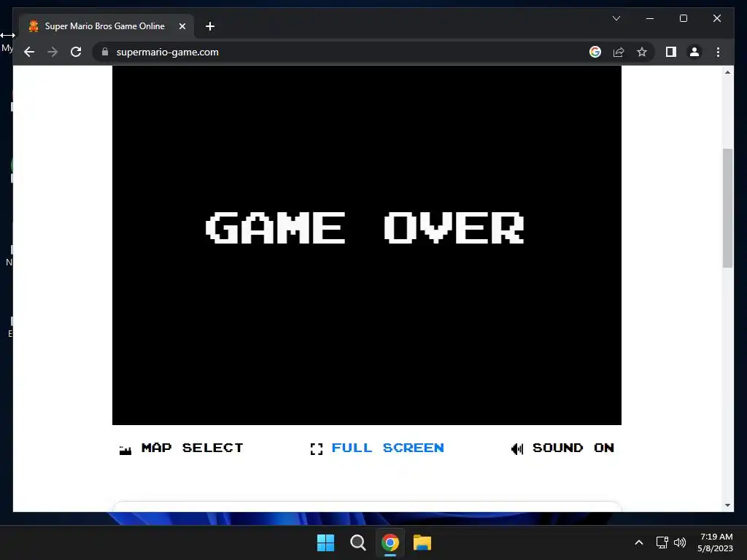
Task: Open network status tray icon
Action: click(662, 542)
